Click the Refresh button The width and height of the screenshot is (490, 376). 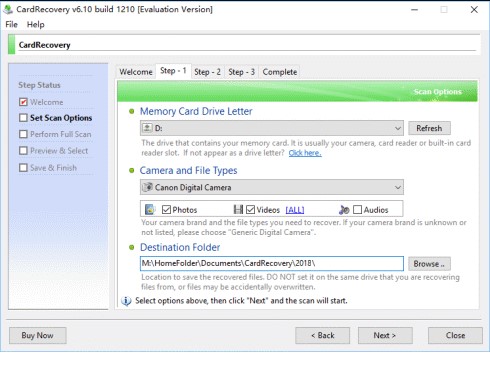(429, 128)
